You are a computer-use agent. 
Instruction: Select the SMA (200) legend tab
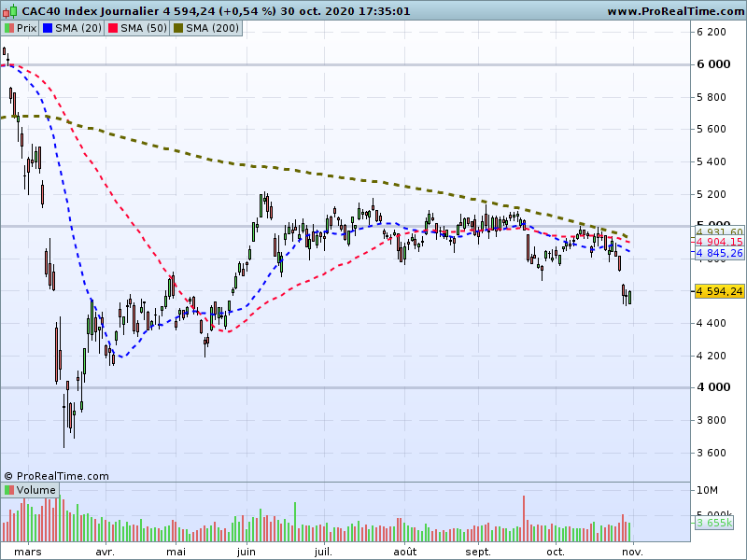click(x=205, y=28)
